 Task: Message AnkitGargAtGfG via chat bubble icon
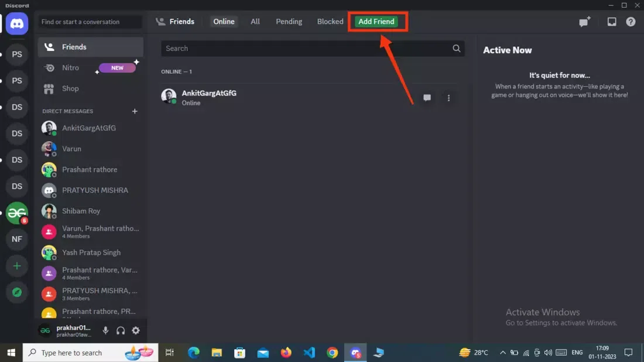[x=427, y=98]
